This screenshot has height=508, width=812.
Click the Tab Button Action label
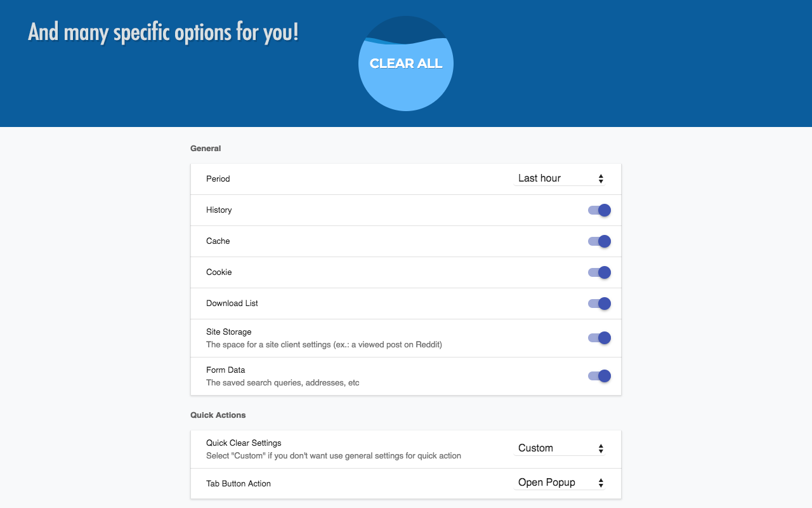point(239,484)
